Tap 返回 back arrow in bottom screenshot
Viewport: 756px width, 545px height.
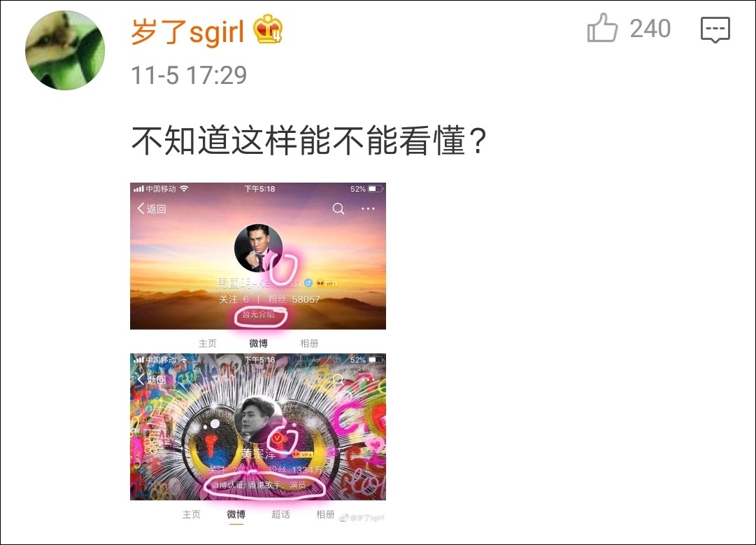point(151,380)
